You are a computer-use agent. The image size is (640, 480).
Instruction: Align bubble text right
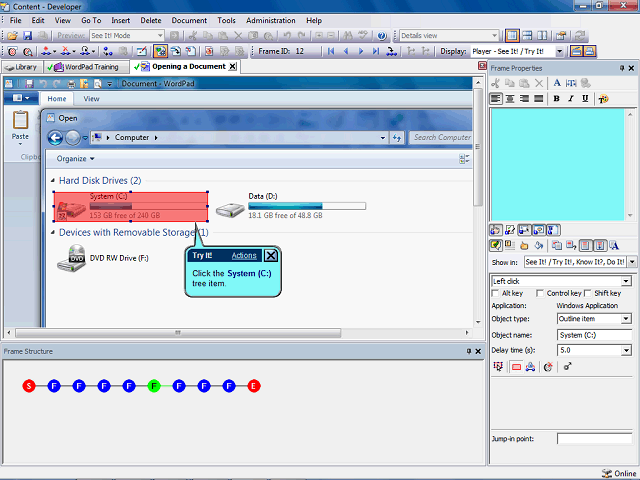point(524,99)
